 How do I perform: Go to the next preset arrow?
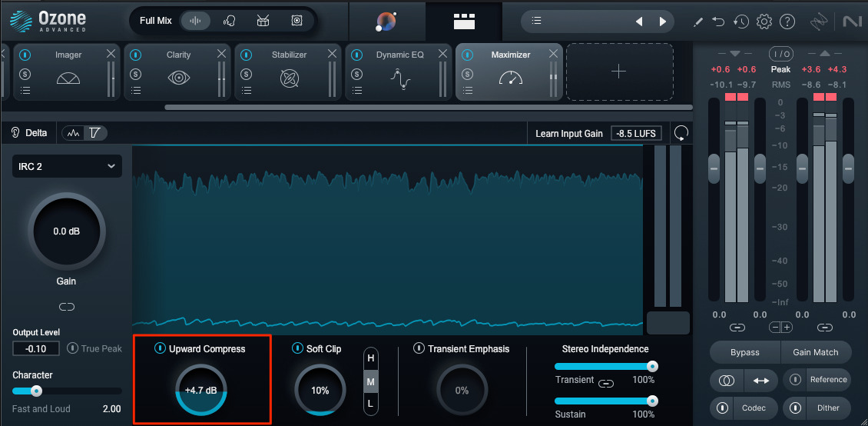663,22
